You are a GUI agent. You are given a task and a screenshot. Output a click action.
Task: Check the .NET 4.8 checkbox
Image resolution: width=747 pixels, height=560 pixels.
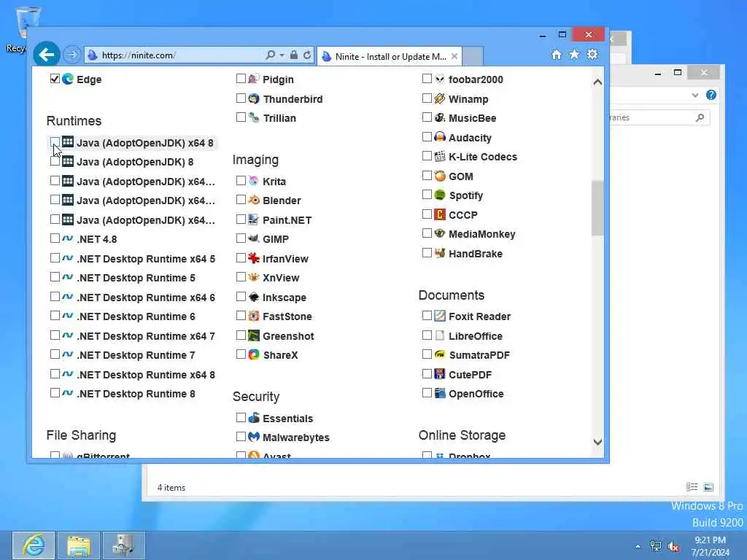(55, 238)
